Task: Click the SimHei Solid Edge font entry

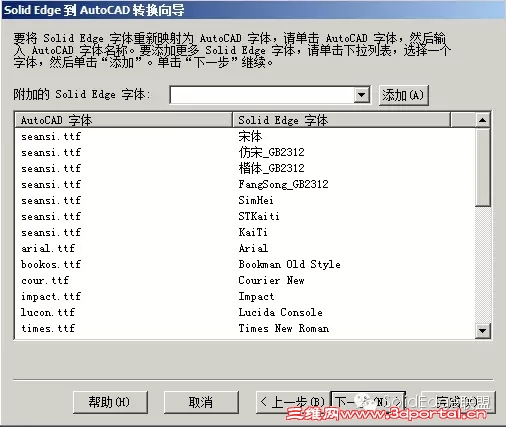Action: (x=256, y=200)
